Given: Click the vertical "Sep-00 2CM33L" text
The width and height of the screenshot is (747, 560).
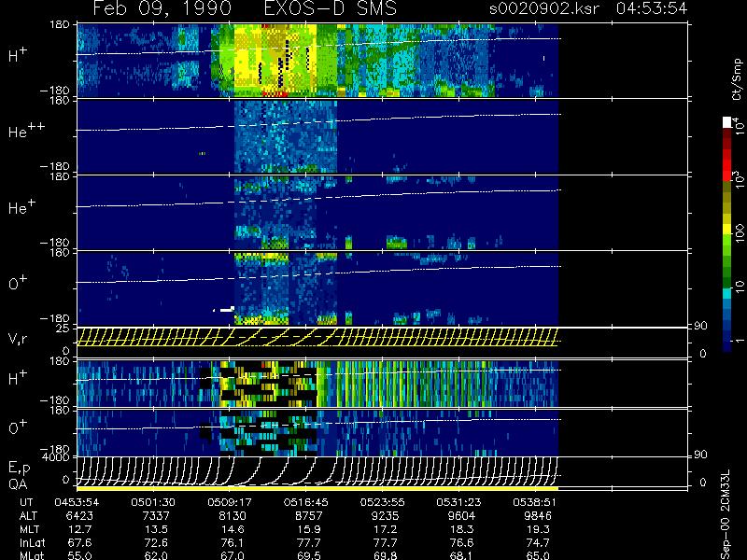Looking at the screenshot, I should click(725, 512).
